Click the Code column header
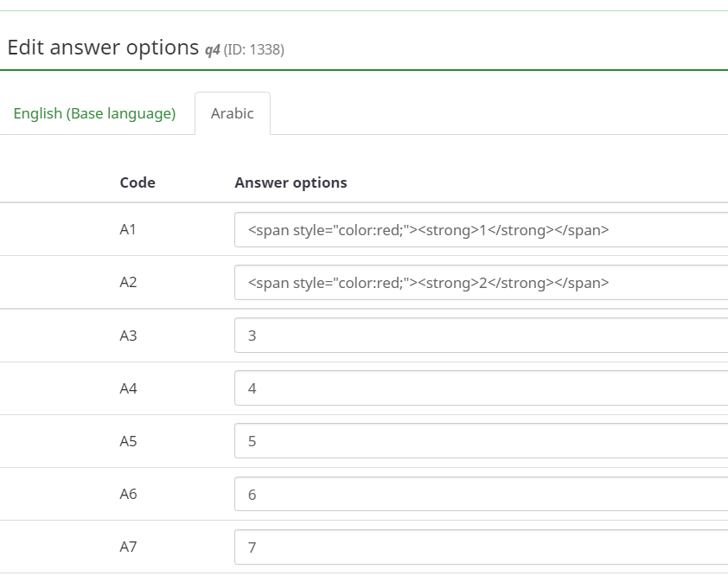The width and height of the screenshot is (728, 576). pos(137,182)
